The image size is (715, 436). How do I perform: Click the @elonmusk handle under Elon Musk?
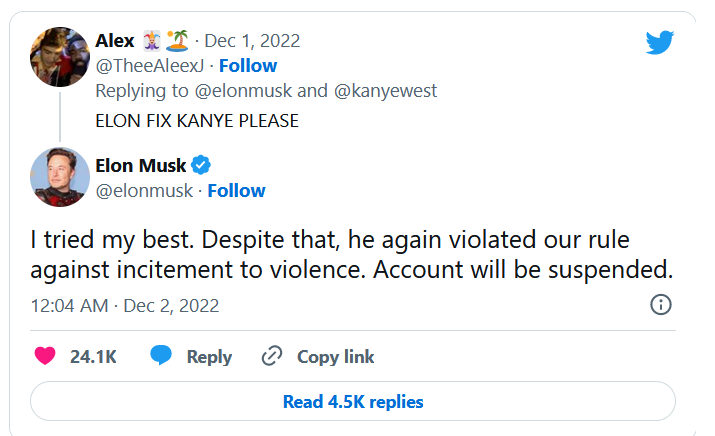point(143,190)
